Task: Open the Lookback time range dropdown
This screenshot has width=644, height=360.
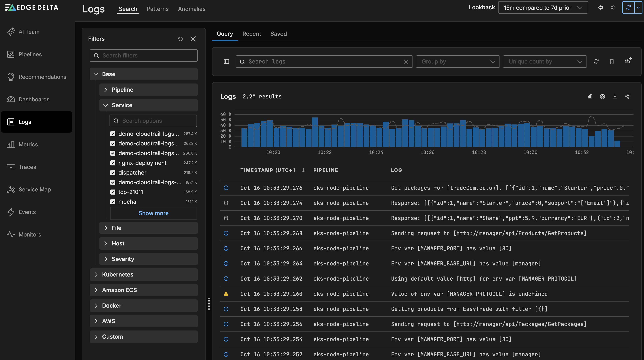Action: (543, 8)
